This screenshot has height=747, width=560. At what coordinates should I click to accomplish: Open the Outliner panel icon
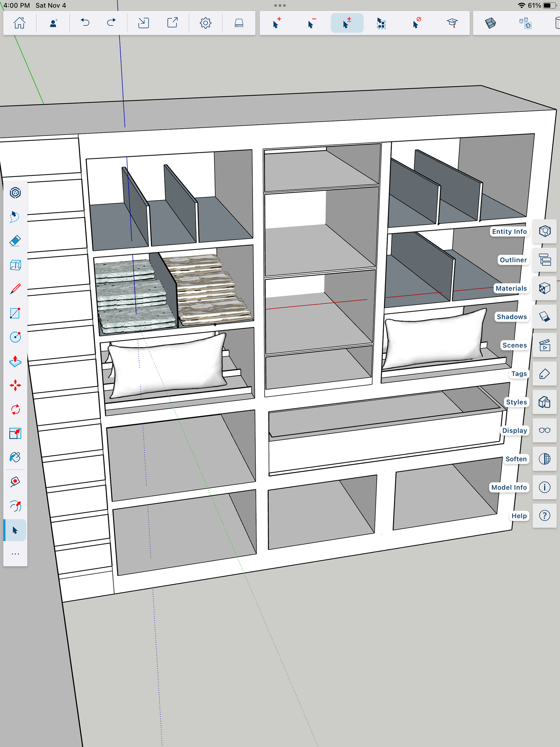(545, 260)
